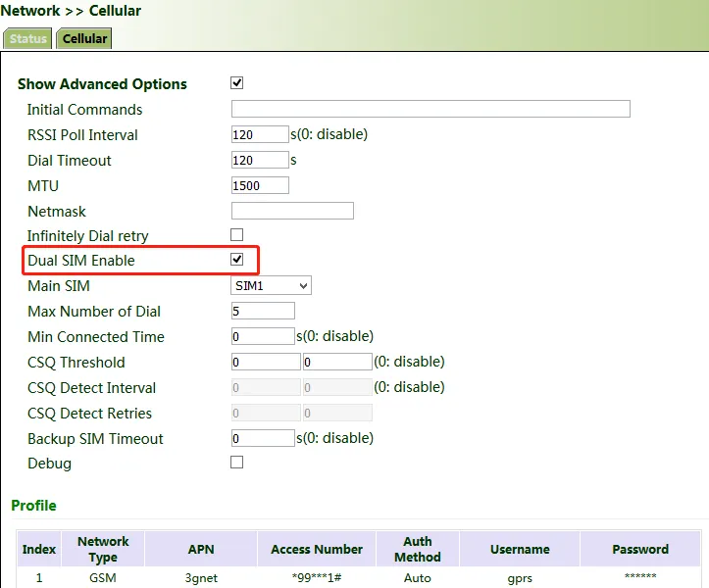Click the Netmask input field

[292, 211]
